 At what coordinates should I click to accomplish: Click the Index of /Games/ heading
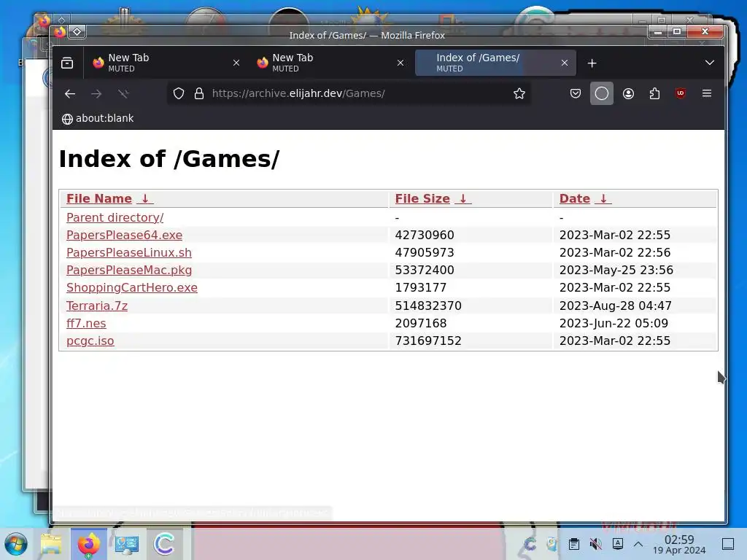(169, 159)
